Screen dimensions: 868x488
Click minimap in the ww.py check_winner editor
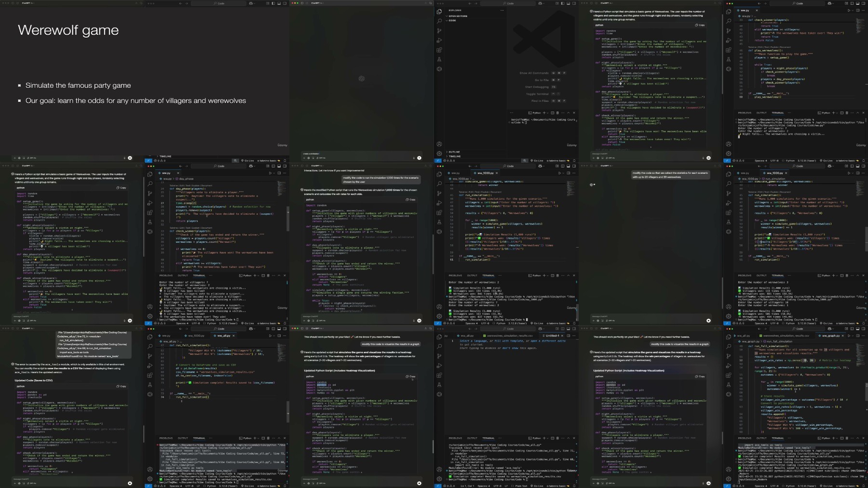[860, 27]
